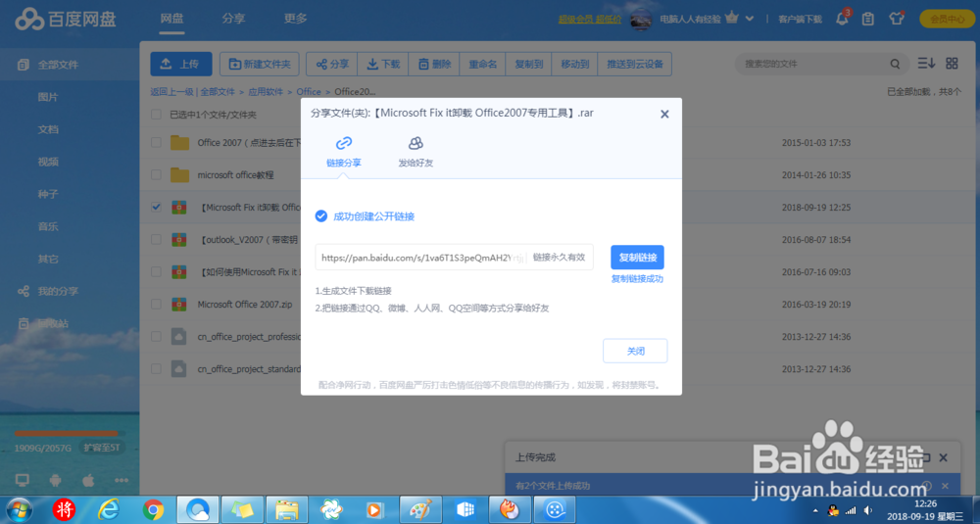The height and width of the screenshot is (524, 980).
Task: Open Google Chrome from taskbar
Action: pos(153,510)
